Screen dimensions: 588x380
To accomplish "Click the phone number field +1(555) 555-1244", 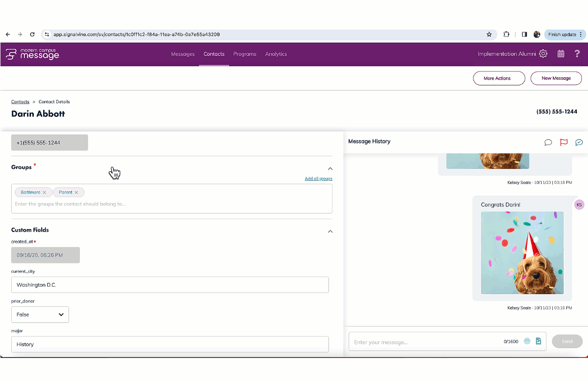I will click(50, 143).
